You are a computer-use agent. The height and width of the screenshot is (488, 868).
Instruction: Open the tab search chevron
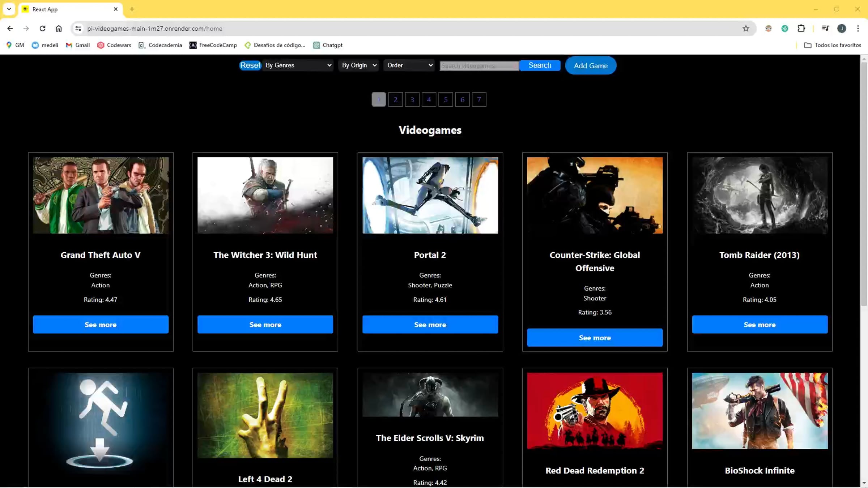coord(9,9)
